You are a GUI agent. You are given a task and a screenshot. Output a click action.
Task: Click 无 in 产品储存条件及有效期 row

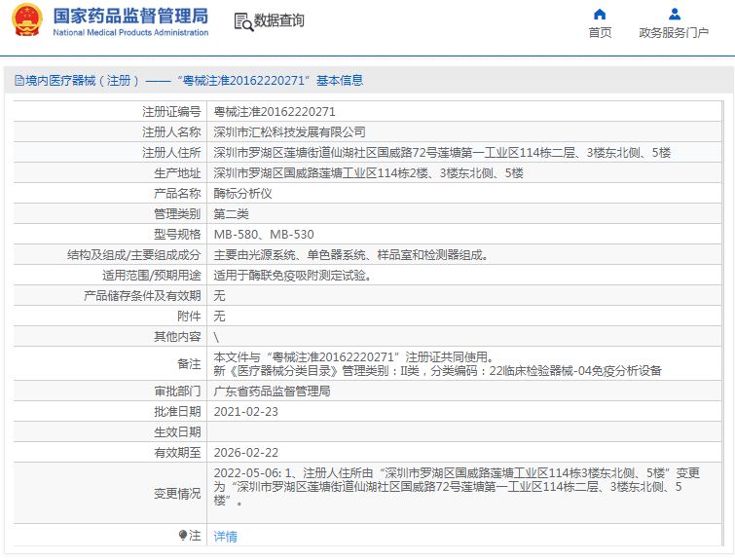click(219, 295)
